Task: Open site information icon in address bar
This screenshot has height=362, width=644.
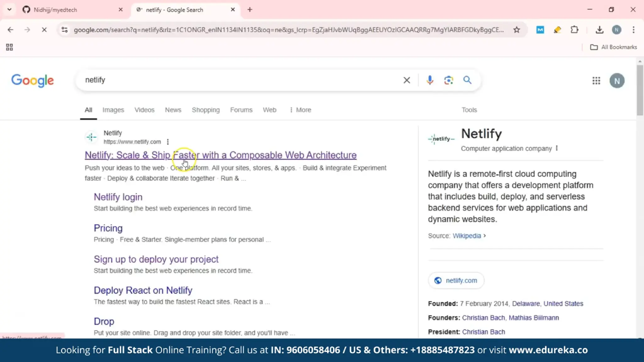Action: click(64, 30)
